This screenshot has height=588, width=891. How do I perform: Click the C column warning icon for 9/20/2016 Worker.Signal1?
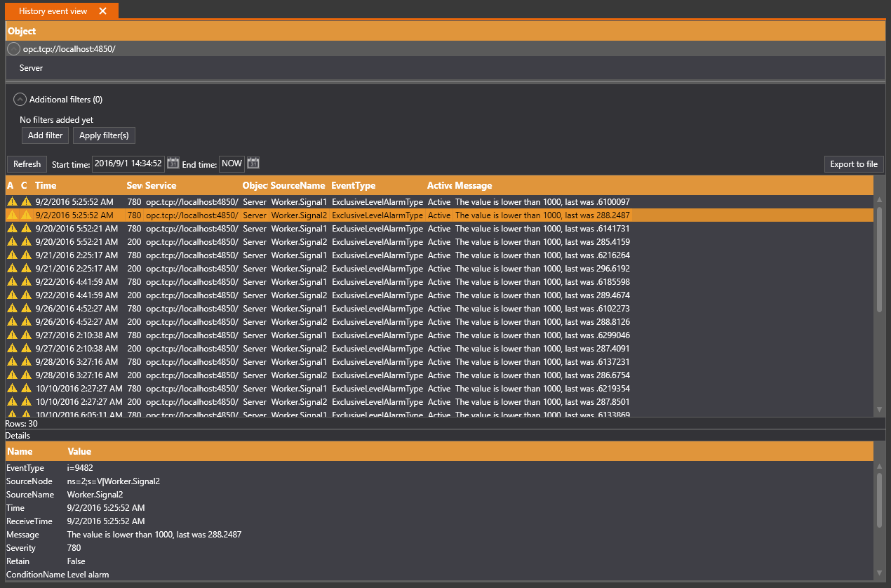[x=26, y=229]
